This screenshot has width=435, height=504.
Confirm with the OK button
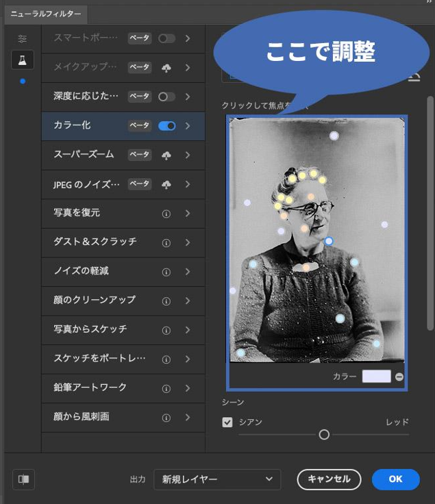(x=395, y=479)
